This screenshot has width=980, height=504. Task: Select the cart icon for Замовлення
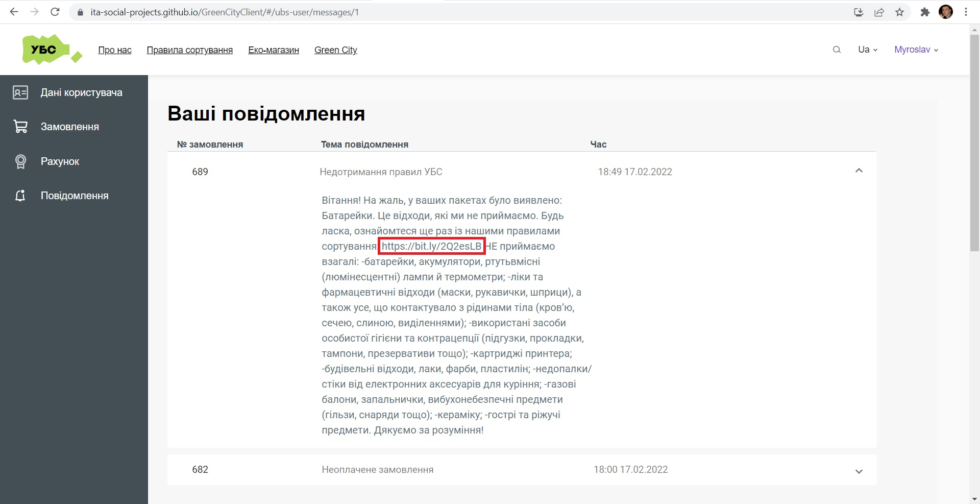[x=20, y=126]
